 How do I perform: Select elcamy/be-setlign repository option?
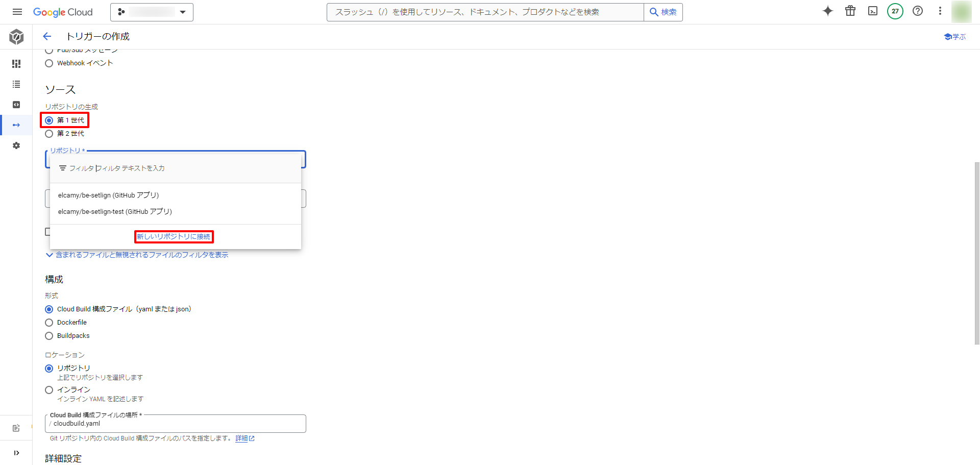(x=109, y=195)
